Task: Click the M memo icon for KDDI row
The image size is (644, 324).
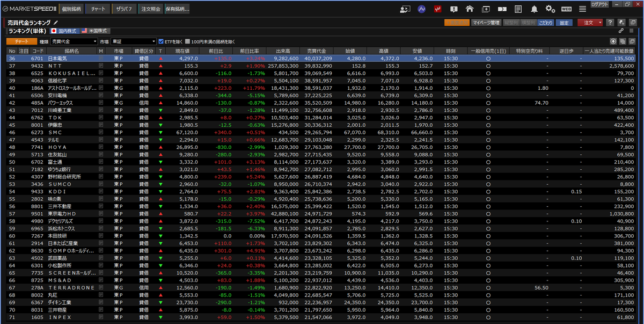Action: coord(101,191)
